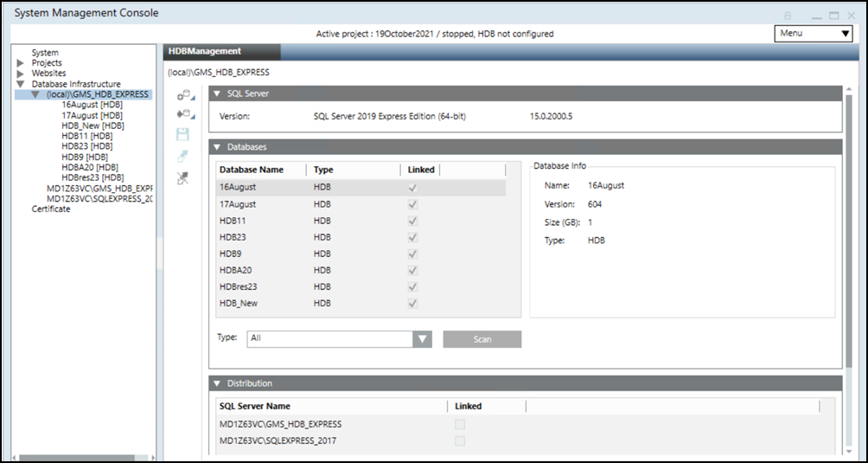Toggle Linked checkbox for MD1Z63VC\GMS_HDB_EXPRESS
Screen dimensions: 868x463
click(460, 424)
